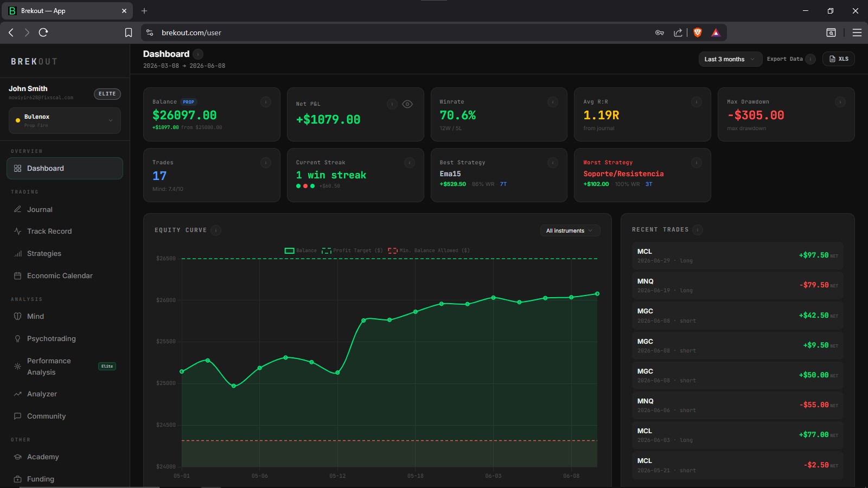Open the Journal page
The image size is (868, 488).
[65, 209]
